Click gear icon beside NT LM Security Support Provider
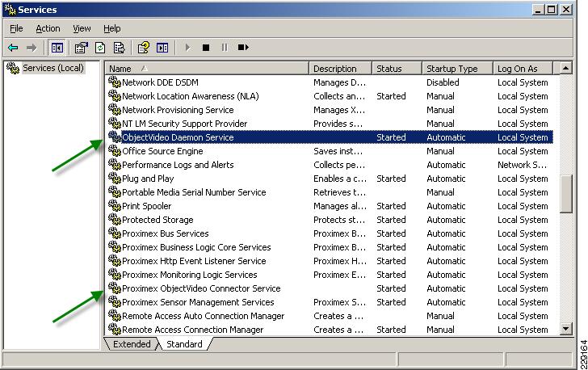Viewport: 588px width, 370px height. click(x=115, y=123)
